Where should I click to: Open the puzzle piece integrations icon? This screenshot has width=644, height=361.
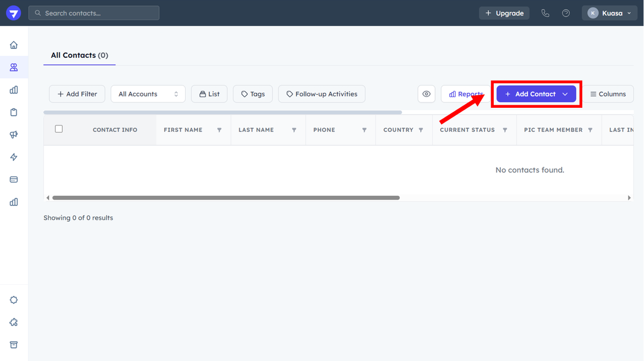coord(14,322)
